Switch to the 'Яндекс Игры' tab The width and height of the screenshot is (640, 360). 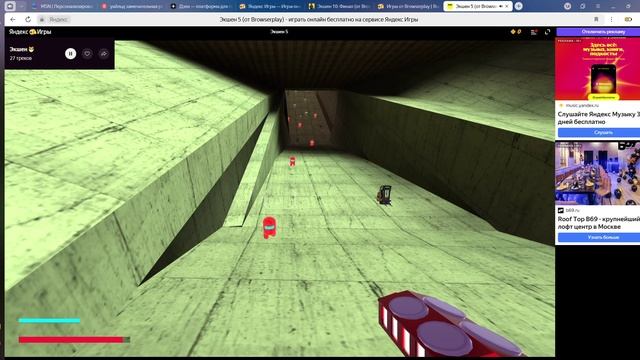(270, 6)
